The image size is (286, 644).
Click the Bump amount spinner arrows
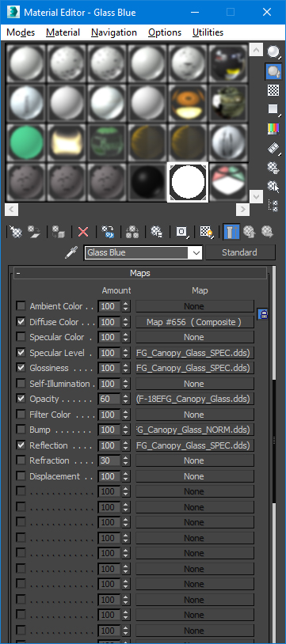tap(126, 430)
